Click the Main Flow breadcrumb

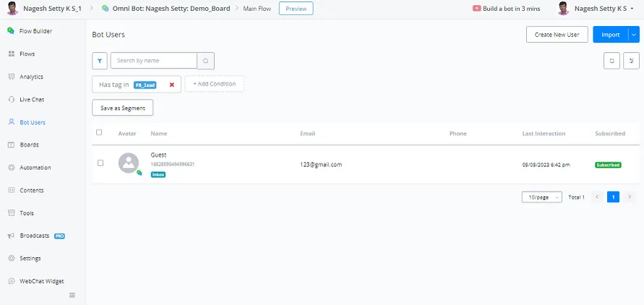(257, 9)
